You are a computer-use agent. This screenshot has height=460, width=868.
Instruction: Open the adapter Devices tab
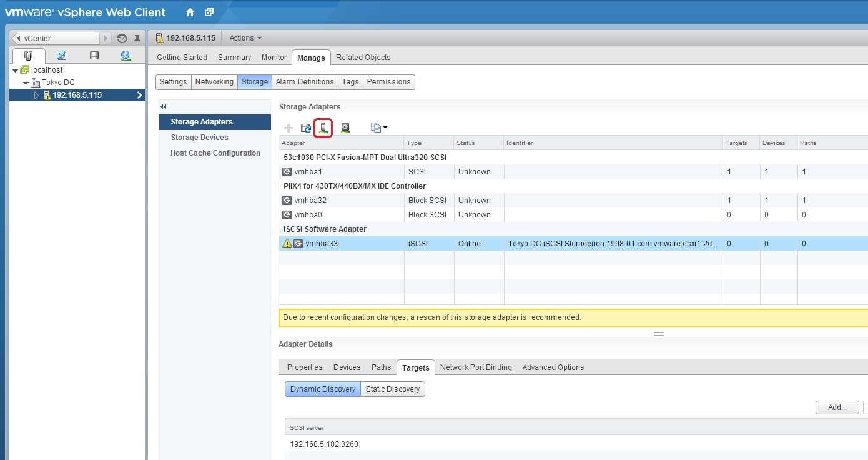click(347, 367)
